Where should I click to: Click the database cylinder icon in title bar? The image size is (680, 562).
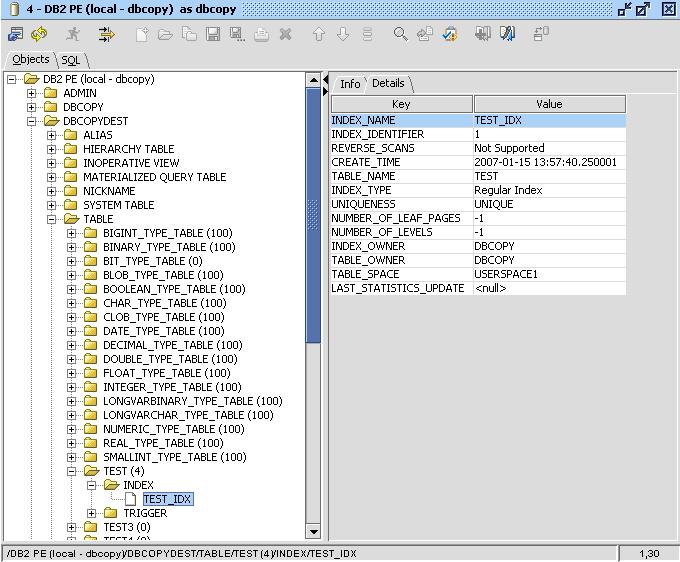[14, 9]
